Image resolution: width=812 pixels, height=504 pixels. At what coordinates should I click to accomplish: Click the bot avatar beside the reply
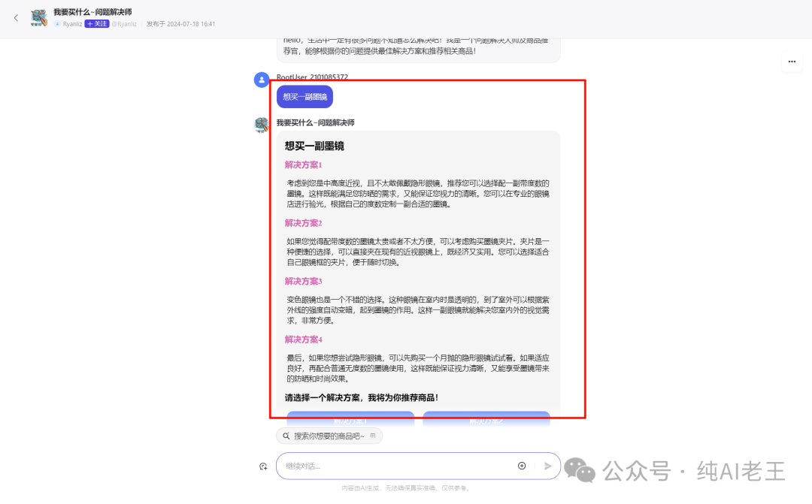[x=261, y=125]
